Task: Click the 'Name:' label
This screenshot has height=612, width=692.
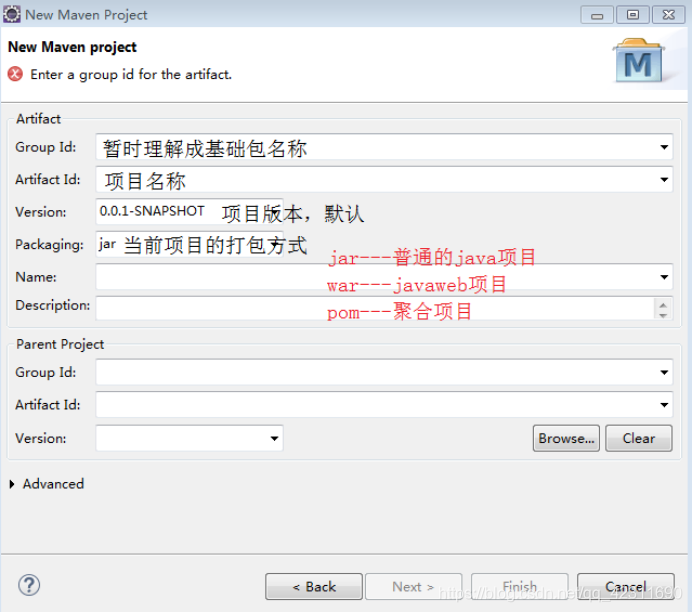Action: click(x=36, y=277)
